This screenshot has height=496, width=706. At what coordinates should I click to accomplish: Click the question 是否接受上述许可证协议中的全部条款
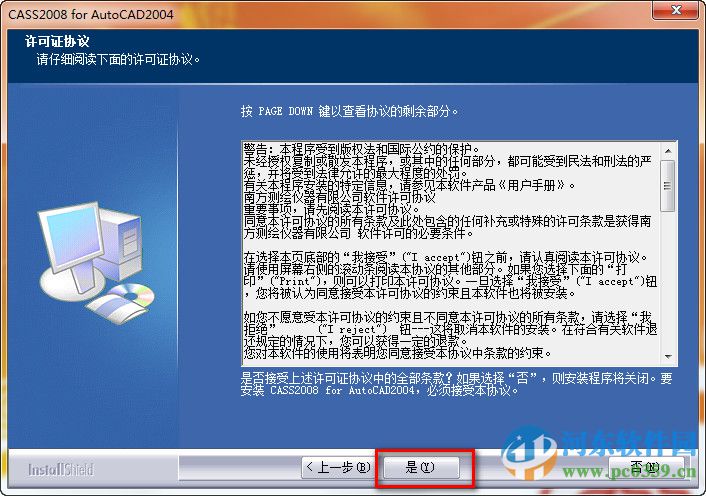(346, 378)
